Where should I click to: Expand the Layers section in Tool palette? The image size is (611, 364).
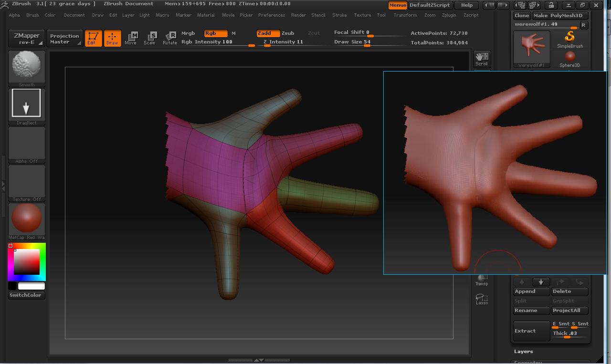coord(523,351)
